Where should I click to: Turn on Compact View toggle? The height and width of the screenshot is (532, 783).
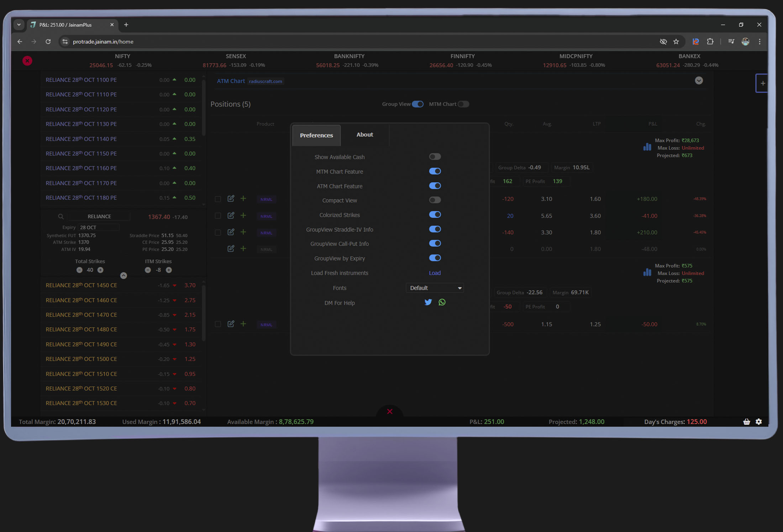(435, 200)
